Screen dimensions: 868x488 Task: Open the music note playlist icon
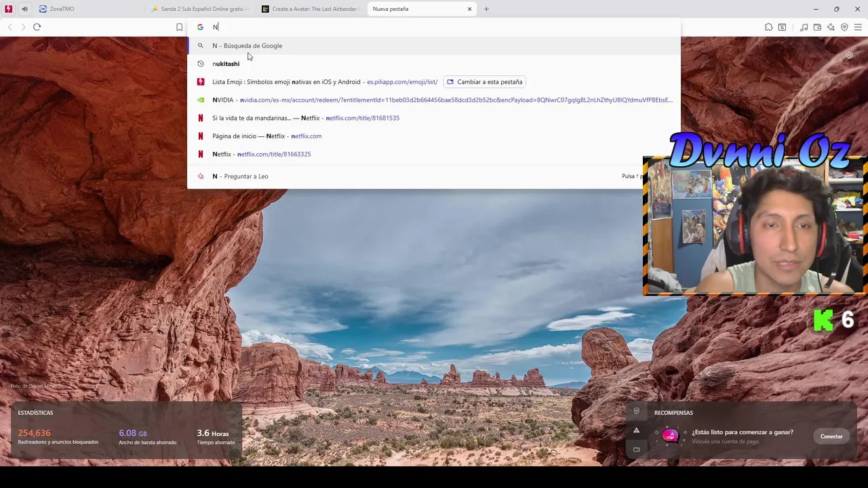pos(804,27)
